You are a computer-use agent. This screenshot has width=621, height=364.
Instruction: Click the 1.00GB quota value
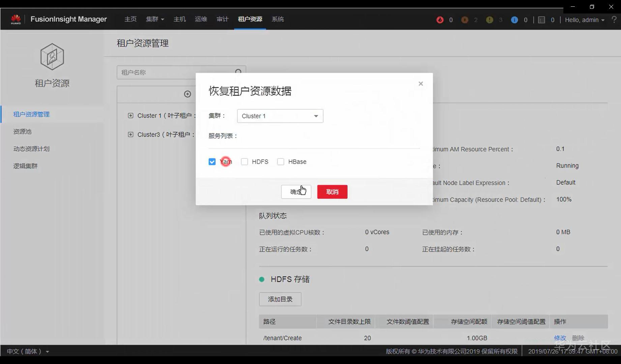click(477, 338)
